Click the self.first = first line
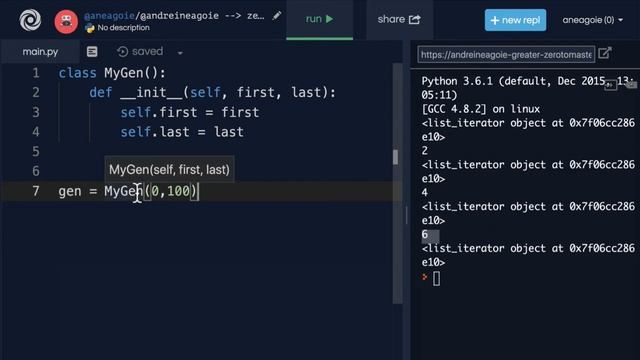 point(190,112)
